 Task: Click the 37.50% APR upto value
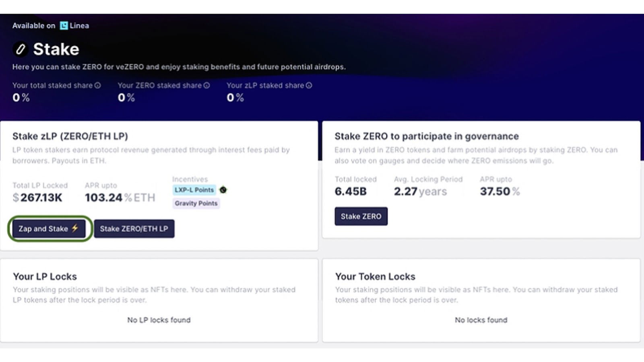tap(500, 191)
